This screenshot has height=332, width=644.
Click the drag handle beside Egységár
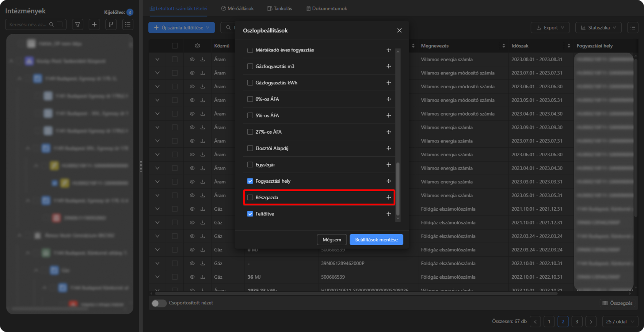[388, 165]
